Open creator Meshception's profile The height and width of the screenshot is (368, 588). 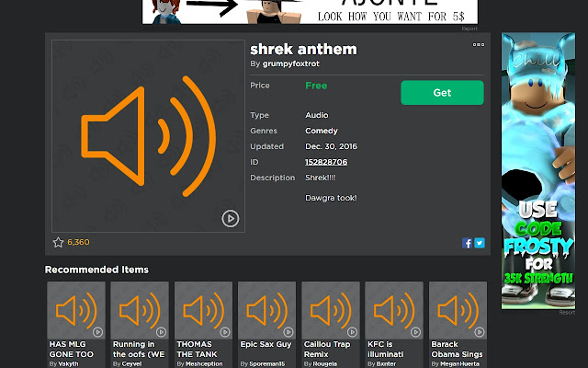coord(204,364)
